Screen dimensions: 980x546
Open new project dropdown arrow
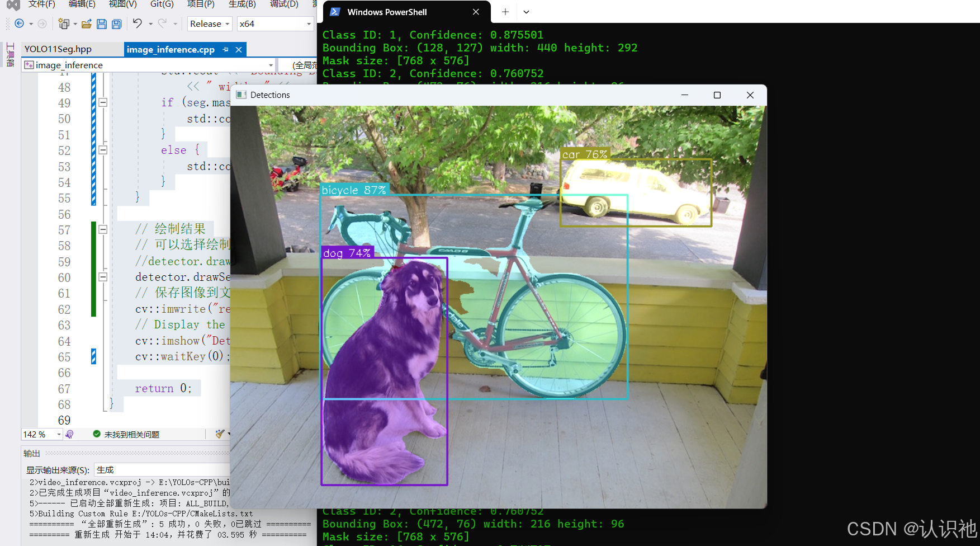pos(75,24)
